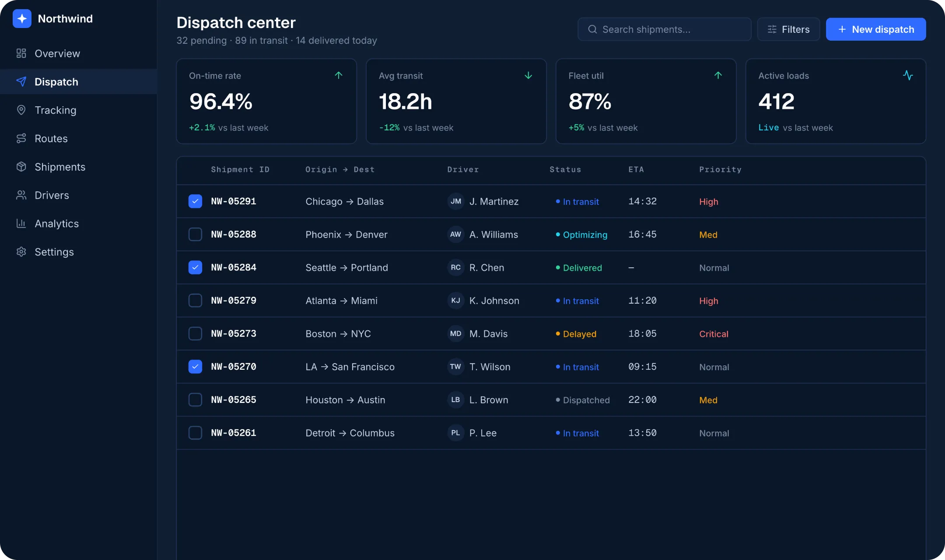
Task: Click the On-time rate 96.4% card
Action: point(266,101)
